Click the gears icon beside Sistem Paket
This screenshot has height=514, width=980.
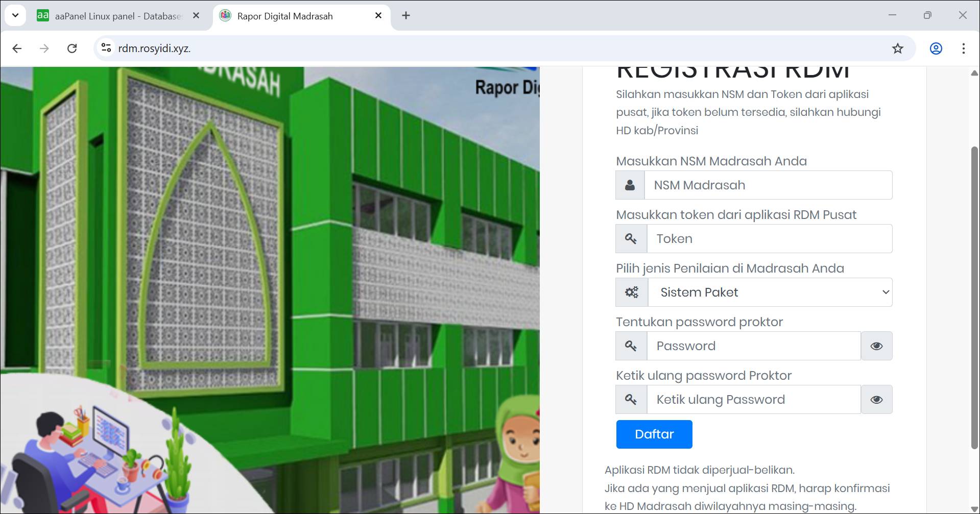tap(632, 292)
